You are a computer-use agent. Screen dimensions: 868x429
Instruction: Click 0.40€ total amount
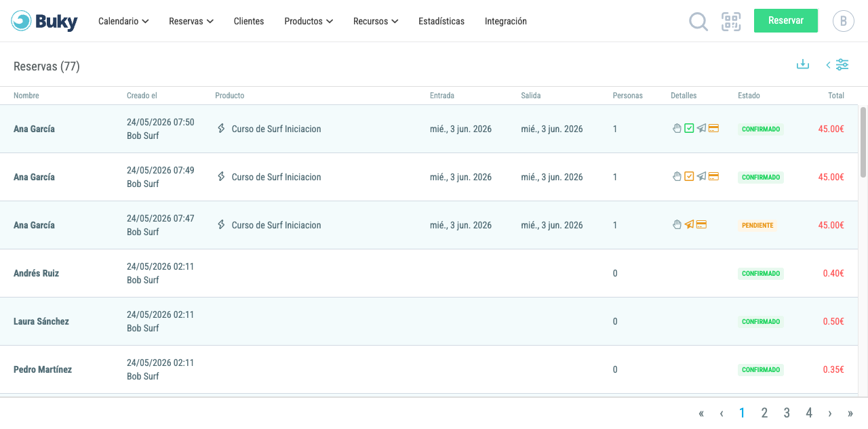tap(833, 273)
